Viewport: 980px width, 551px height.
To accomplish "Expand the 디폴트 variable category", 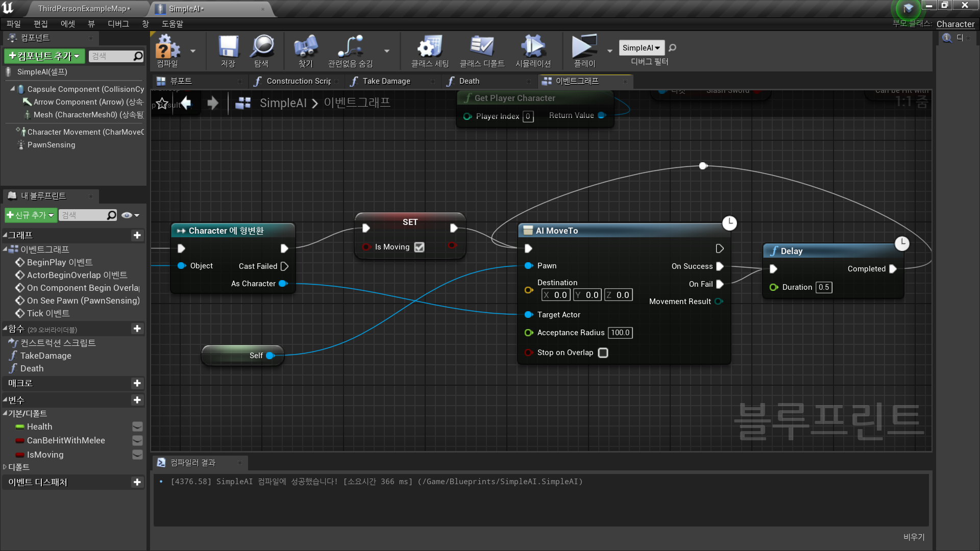I will coord(5,467).
